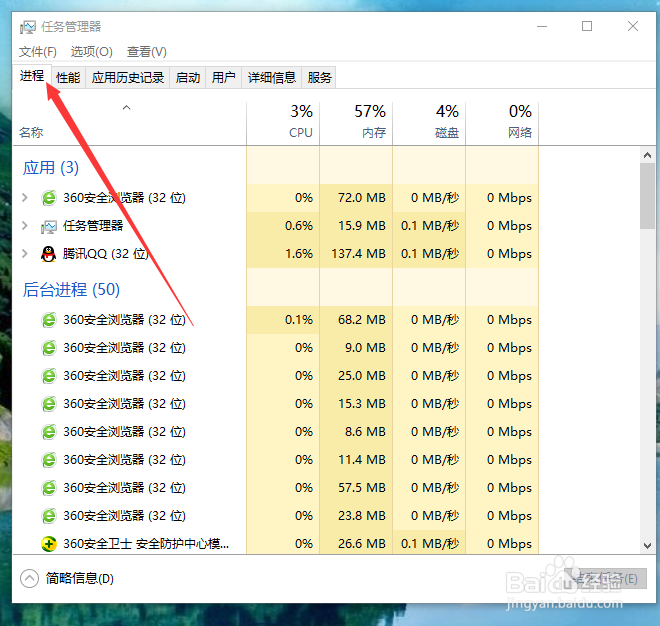The width and height of the screenshot is (660, 626).
Task: Select the 应用 (3) group header
Action: pos(51,168)
